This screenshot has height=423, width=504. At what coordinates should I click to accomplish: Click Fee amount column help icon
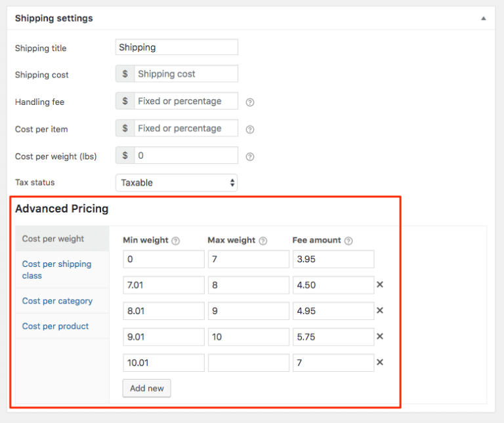348,241
